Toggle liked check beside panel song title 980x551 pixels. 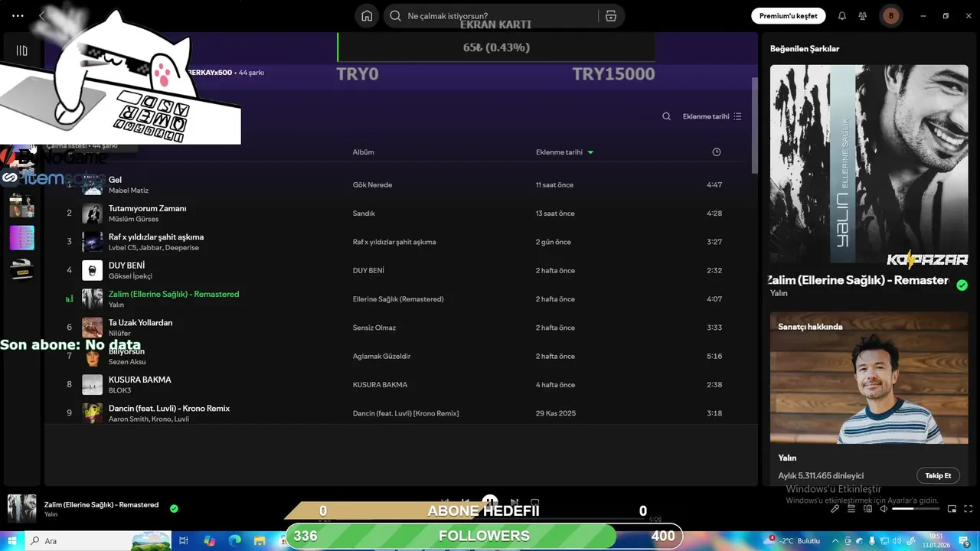962,285
